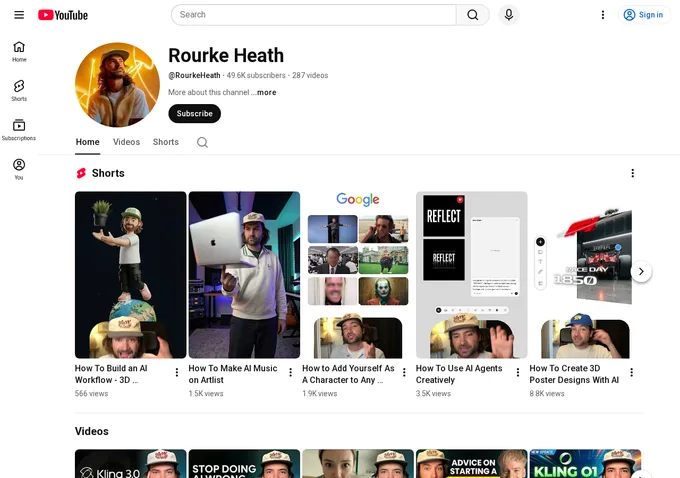680x478 pixels.
Task: Go to Home in the sidebar
Action: 19,51
